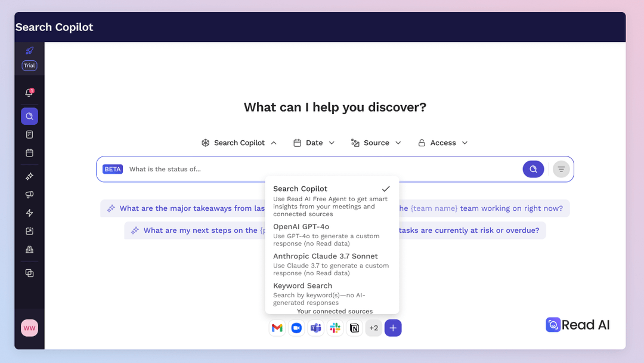Expand the Source filter dropdown
Viewport: 644px width, 363px height.
coord(376,143)
